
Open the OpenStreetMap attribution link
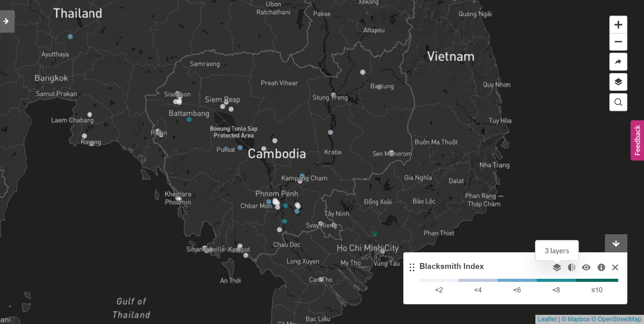click(x=619, y=319)
